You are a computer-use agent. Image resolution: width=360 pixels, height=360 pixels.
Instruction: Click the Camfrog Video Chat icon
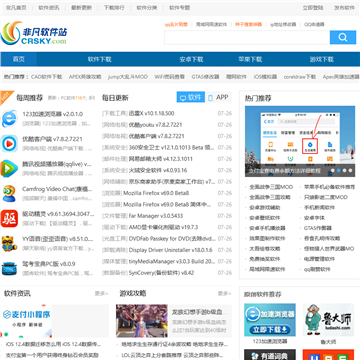pos(9,194)
